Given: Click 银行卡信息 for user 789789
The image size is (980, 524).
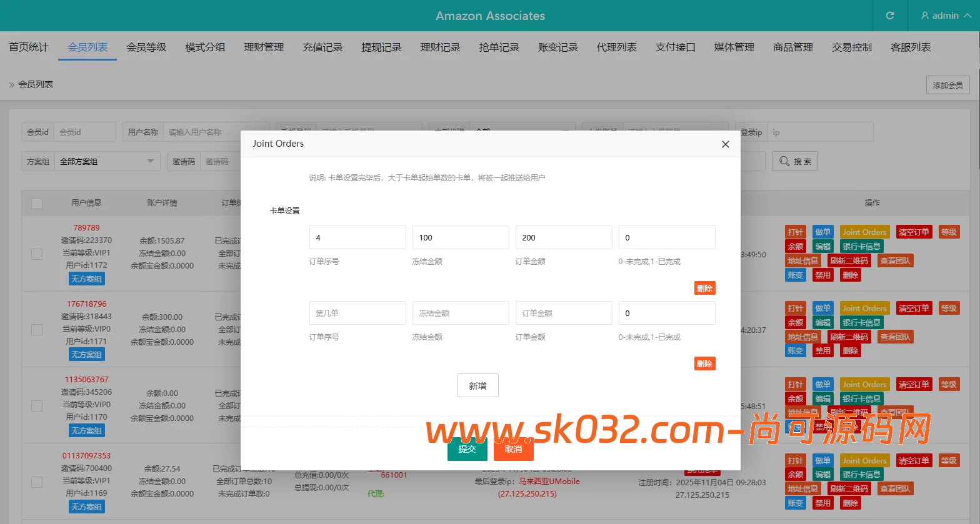Looking at the screenshot, I should click(x=862, y=247).
